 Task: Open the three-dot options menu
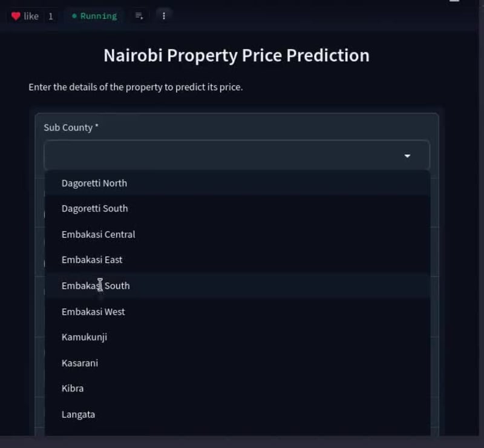(x=163, y=16)
